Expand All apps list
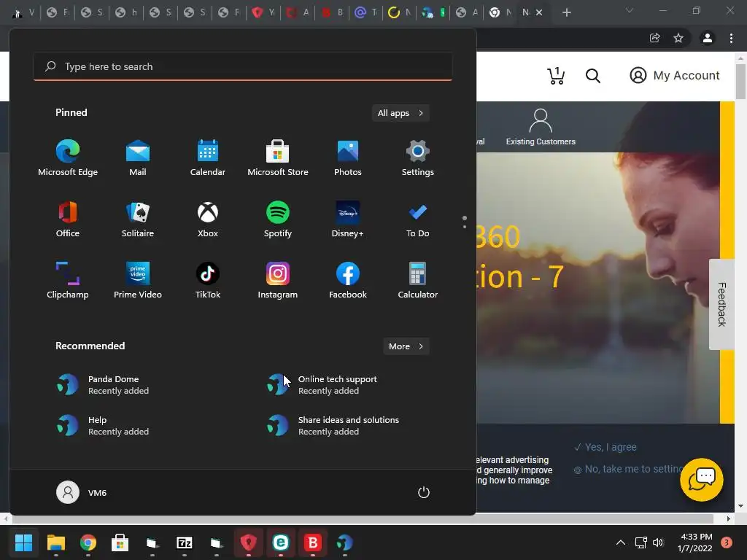747x560 pixels. [400, 113]
